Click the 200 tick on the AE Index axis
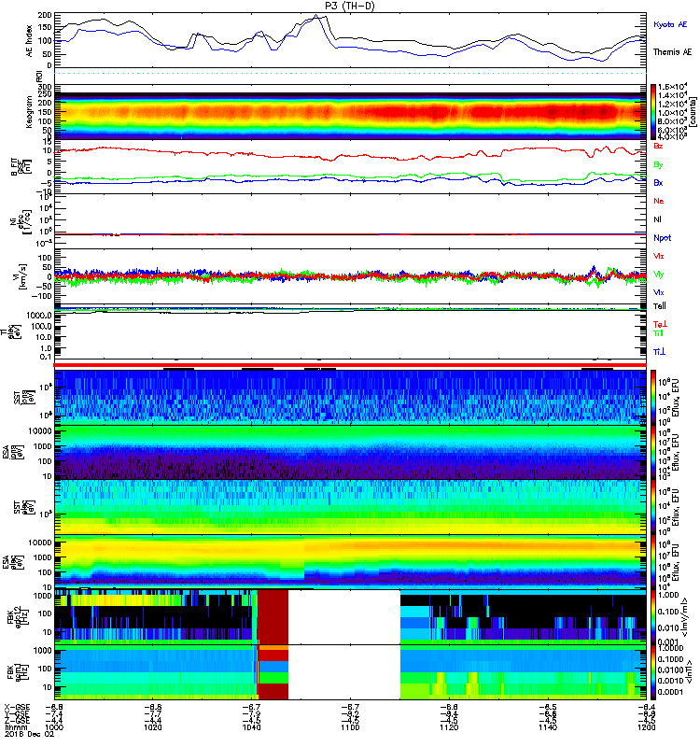 tap(44, 15)
